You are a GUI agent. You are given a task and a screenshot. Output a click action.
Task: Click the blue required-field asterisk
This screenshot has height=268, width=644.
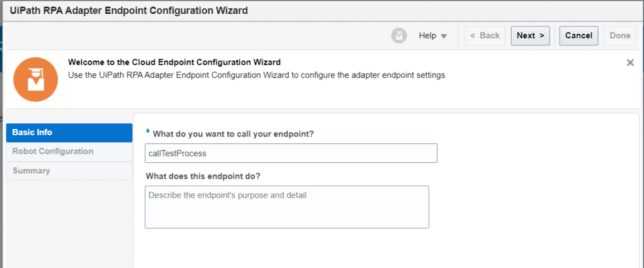click(148, 132)
